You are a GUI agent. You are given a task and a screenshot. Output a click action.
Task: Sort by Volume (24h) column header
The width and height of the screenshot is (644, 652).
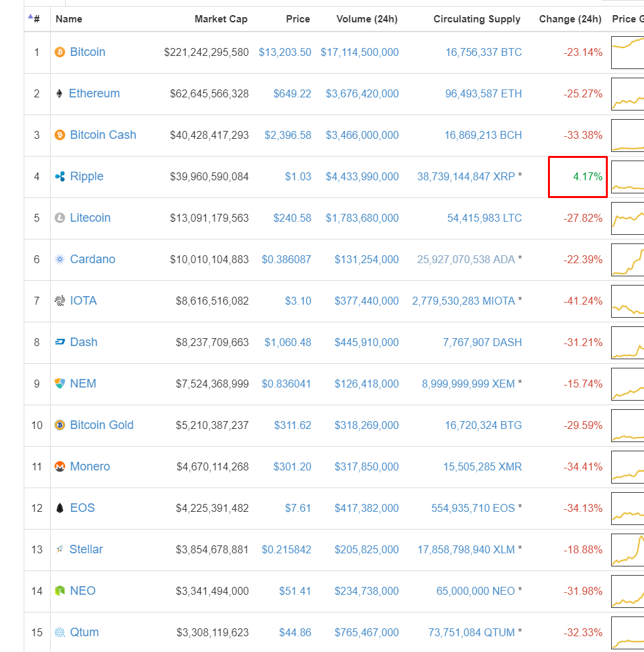(x=366, y=19)
